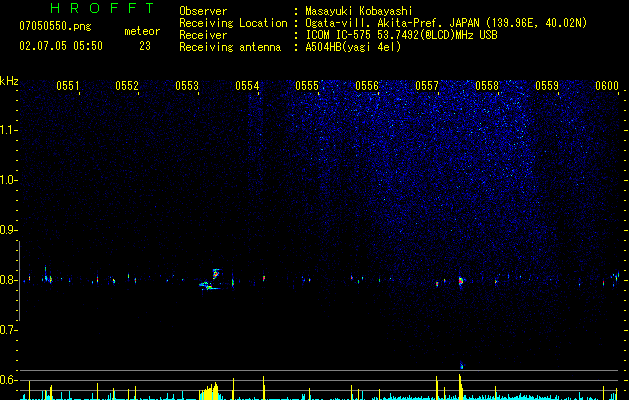
Task: Select the ICOM IC-575 receiver text
Action: (401, 35)
